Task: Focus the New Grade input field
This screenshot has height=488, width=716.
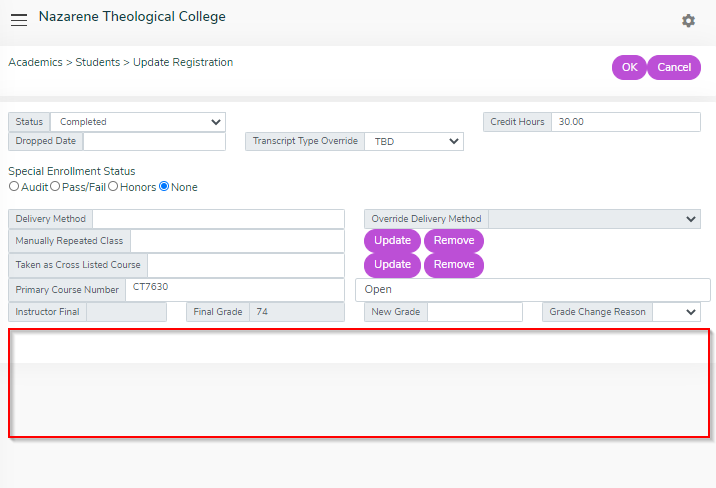Action: point(475,312)
